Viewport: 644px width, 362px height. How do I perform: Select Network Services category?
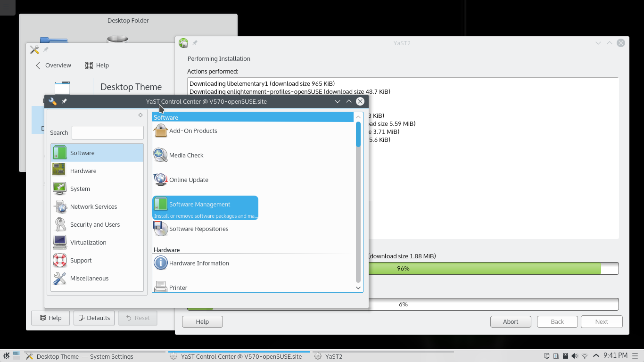[97, 206]
